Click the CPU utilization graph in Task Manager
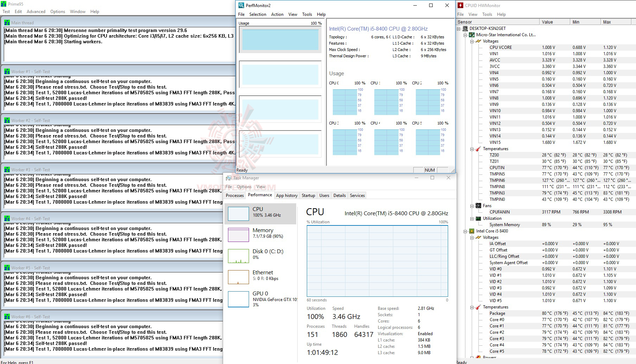Image resolution: width=636 pixels, height=364 pixels. pyautogui.click(x=377, y=261)
